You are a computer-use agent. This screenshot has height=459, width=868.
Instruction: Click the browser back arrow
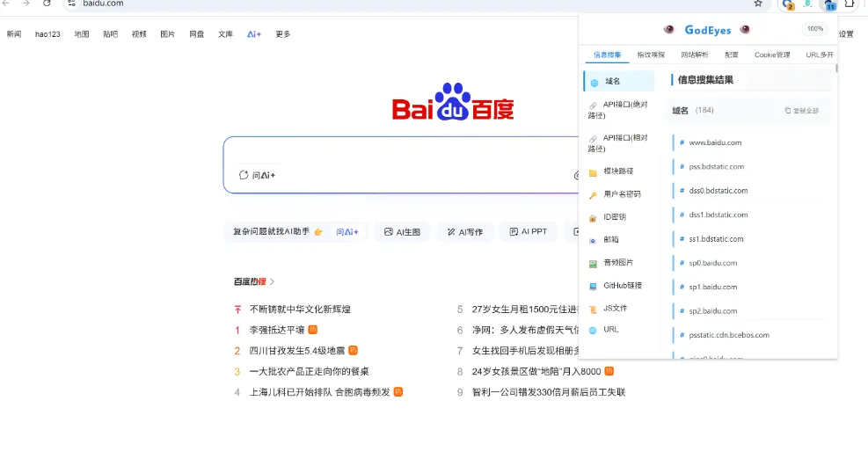[6, 4]
